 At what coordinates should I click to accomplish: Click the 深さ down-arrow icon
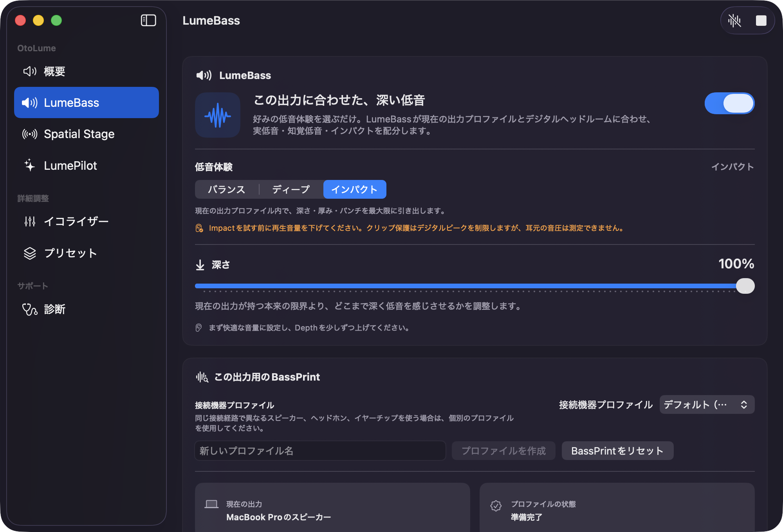[200, 265]
